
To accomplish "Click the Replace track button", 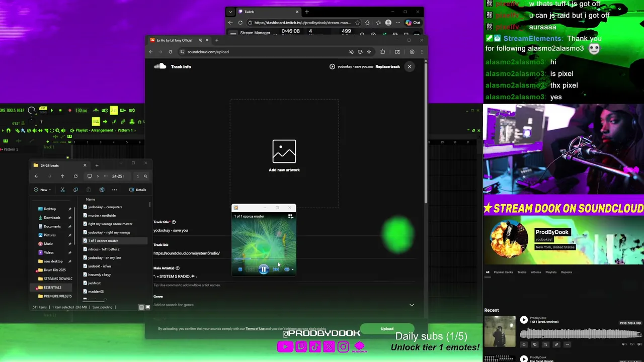I will pos(387,66).
